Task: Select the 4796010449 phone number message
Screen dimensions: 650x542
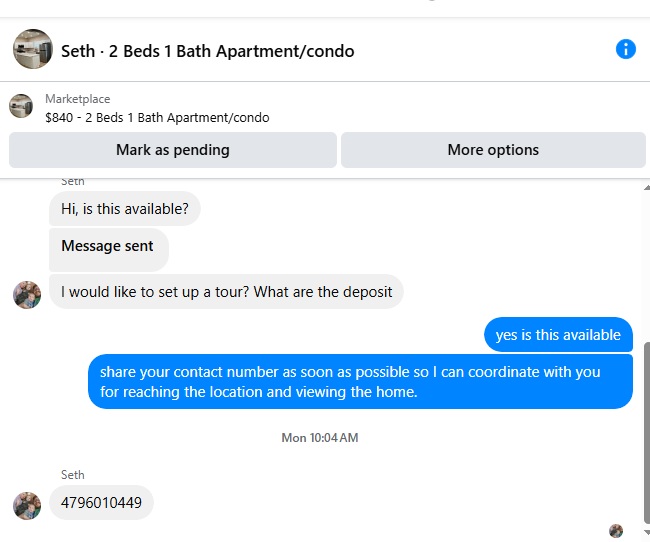Action: (101, 503)
